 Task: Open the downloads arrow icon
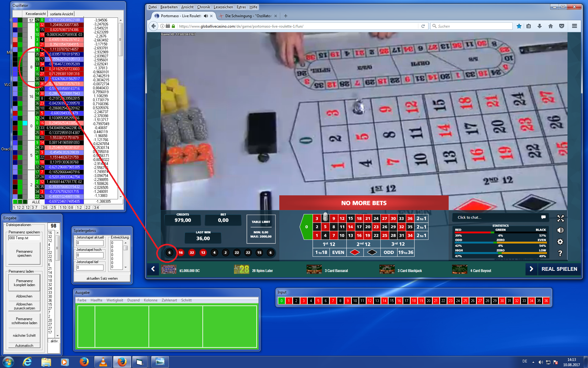pos(540,26)
